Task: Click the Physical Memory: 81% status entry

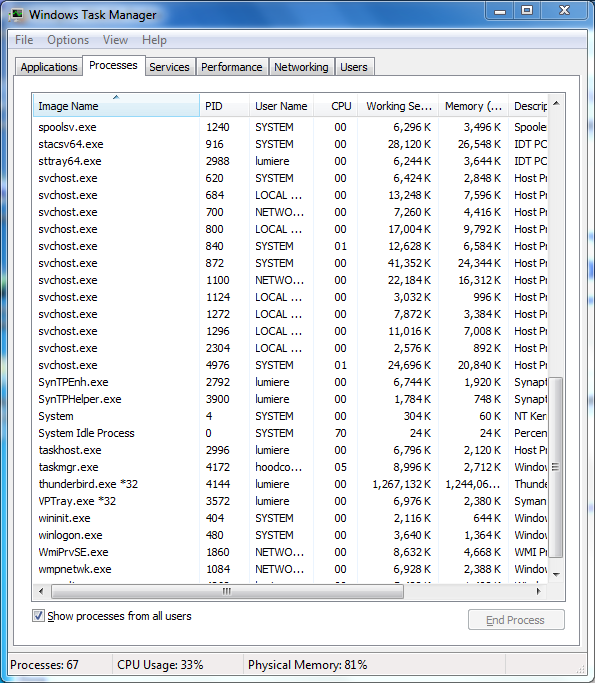Action: coord(308,665)
